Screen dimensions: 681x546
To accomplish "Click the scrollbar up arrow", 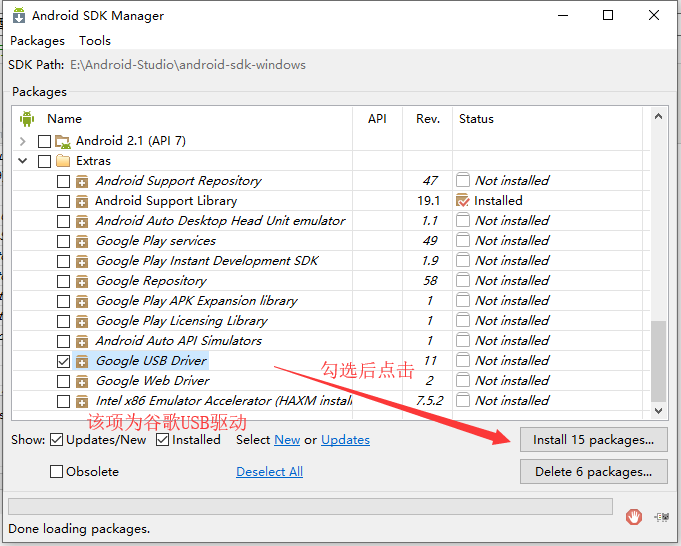I will click(x=658, y=116).
